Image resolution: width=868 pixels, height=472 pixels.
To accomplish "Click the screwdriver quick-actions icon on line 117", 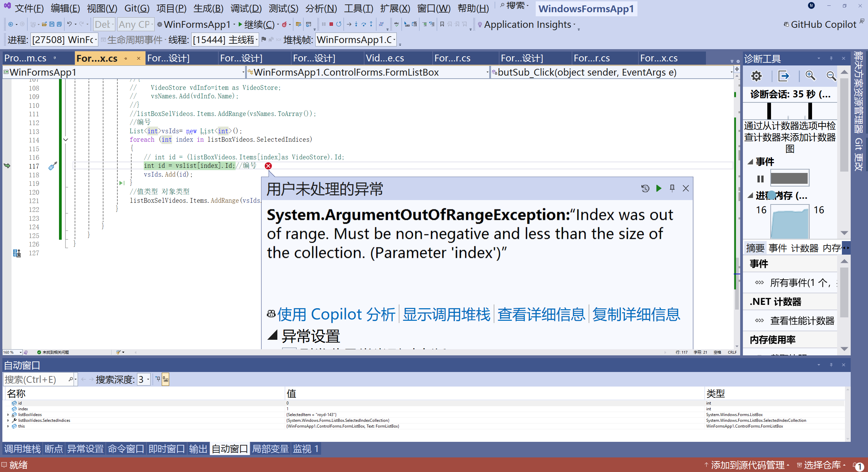I will 53,166.
